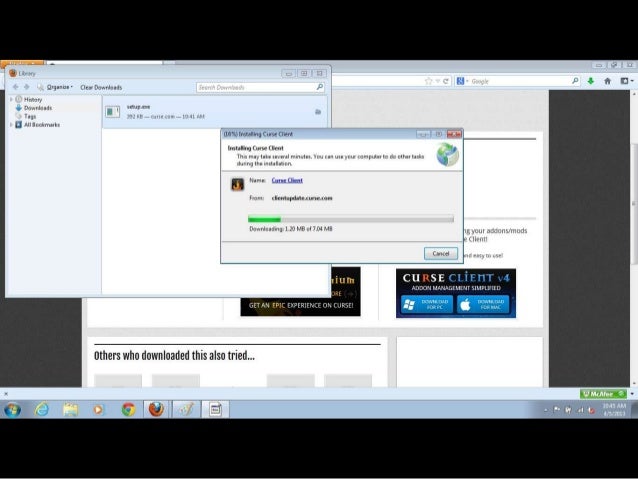Open the Windows Start menu

coord(13,409)
